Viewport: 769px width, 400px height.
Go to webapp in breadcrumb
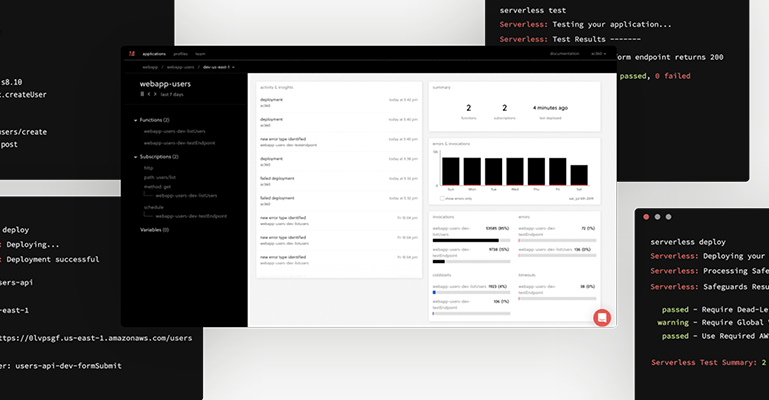coord(150,67)
